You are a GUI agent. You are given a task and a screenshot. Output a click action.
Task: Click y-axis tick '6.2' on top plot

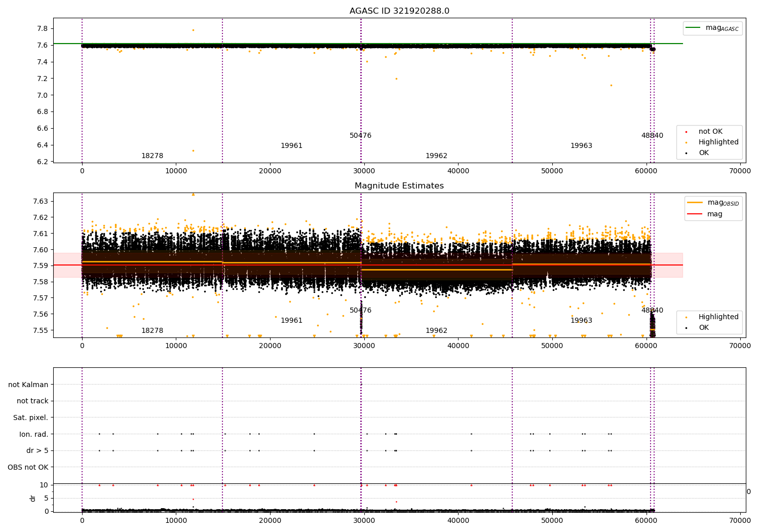click(43, 162)
